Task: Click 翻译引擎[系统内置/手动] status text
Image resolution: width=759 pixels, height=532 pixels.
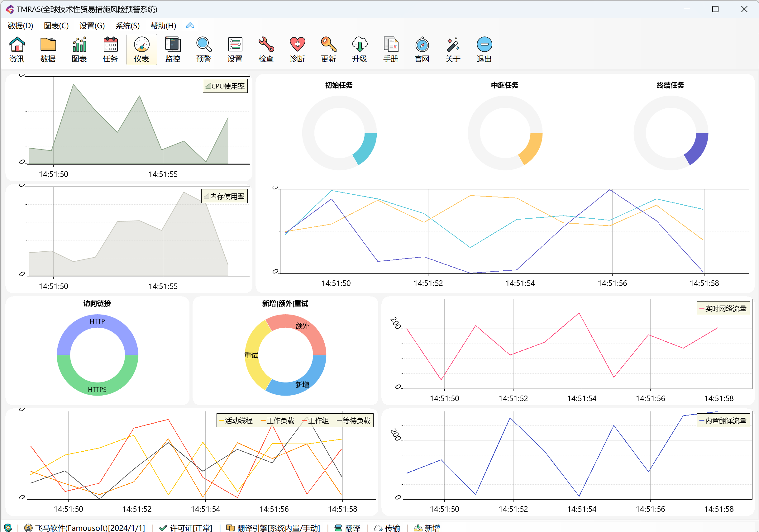Action: click(x=278, y=528)
